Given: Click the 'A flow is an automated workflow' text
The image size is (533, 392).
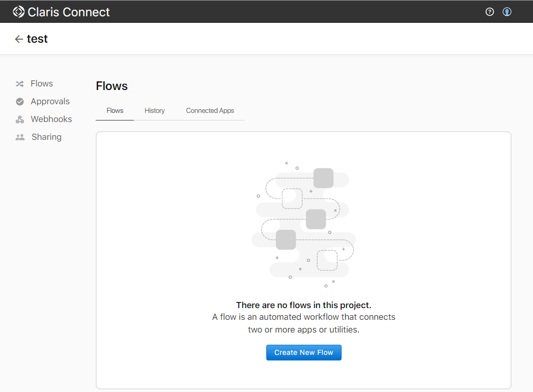Looking at the screenshot, I should click(303, 323).
